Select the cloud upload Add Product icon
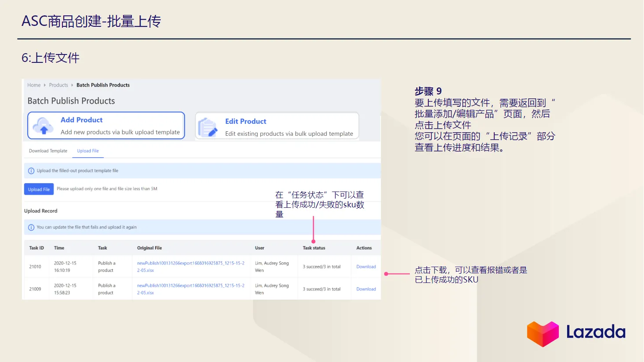Image resolution: width=644 pixels, height=362 pixels. click(x=43, y=127)
